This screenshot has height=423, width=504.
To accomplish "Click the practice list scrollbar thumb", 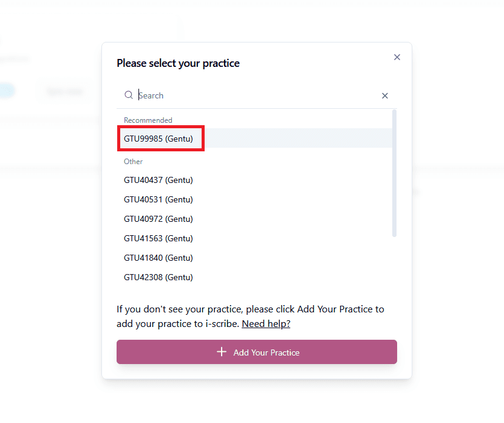I will (394, 173).
